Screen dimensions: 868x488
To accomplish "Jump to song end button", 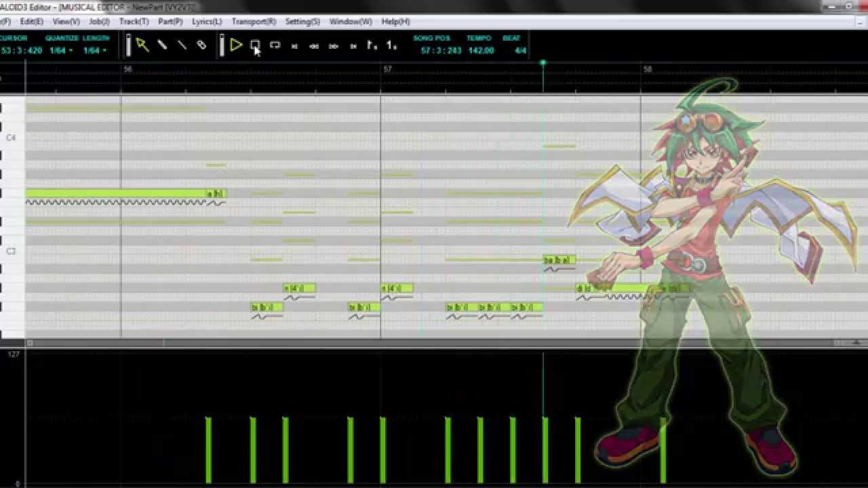I will pyautogui.click(x=353, y=46).
